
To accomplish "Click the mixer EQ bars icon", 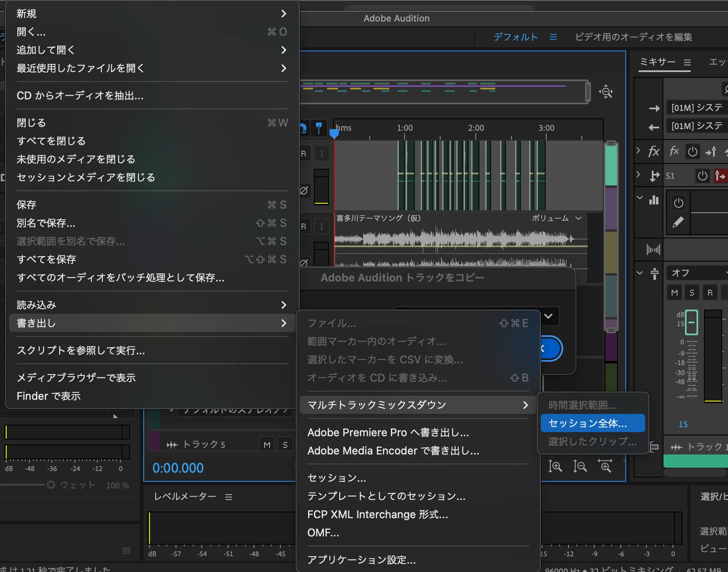I will [x=654, y=200].
